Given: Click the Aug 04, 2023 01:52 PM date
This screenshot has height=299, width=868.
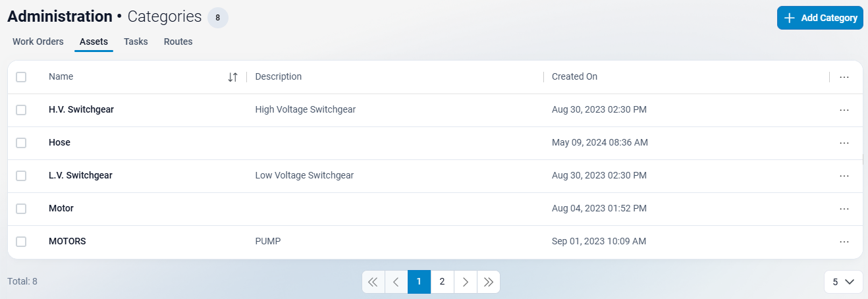Looking at the screenshot, I should tap(599, 208).
